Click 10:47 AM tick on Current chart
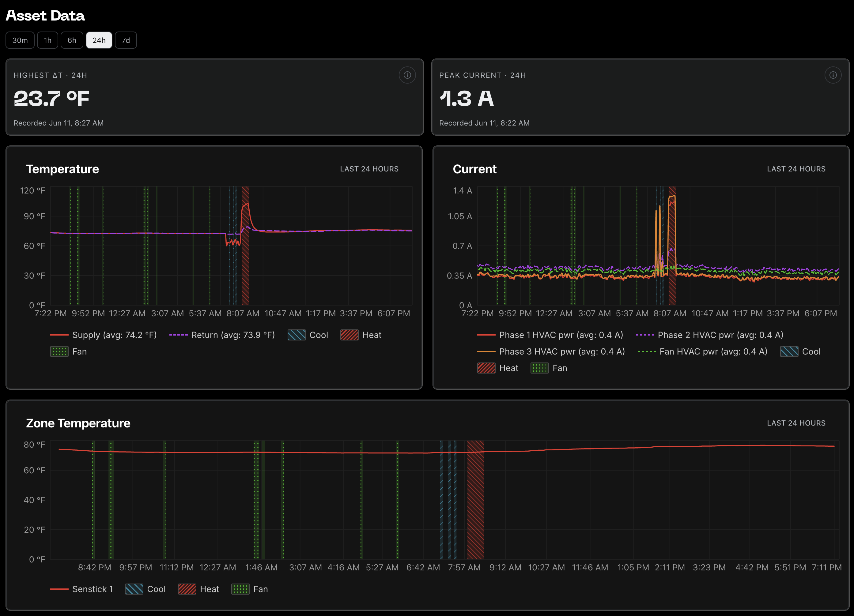Image resolution: width=854 pixels, height=616 pixels. pyautogui.click(x=710, y=313)
